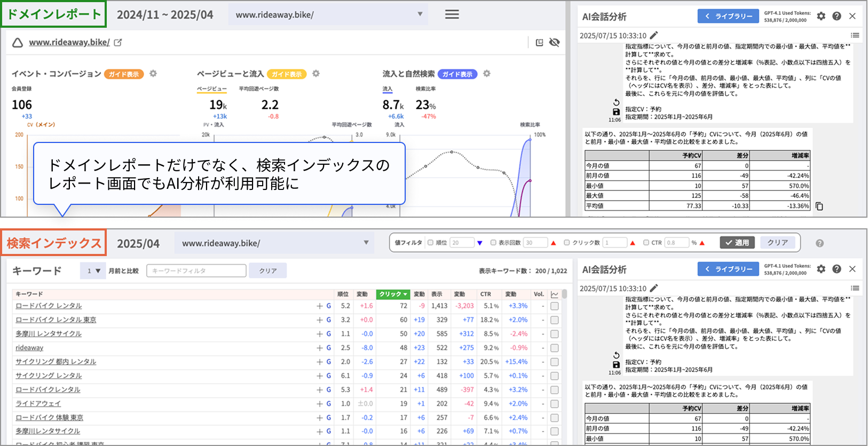Click the chart icon in keyword table header

click(x=555, y=294)
